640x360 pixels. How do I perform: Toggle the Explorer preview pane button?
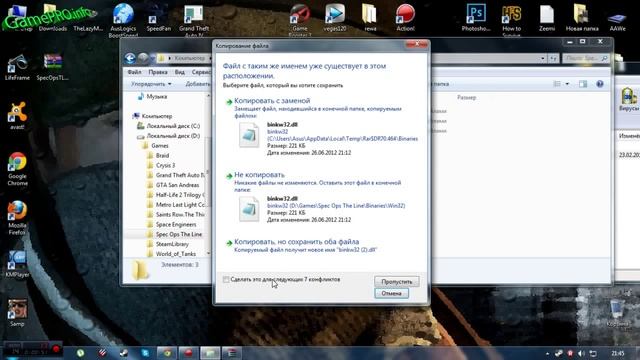583,84
